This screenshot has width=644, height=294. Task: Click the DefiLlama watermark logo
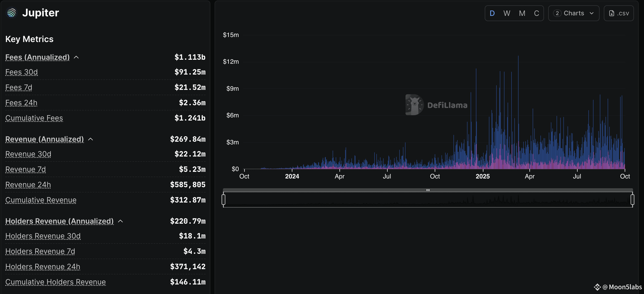point(414,105)
